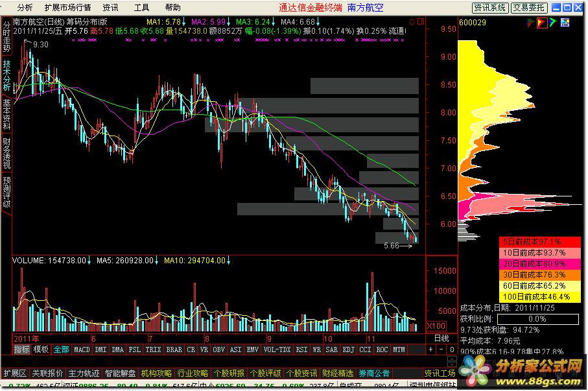Viewport: 588px width, 391px height.
Task: Switch to 分时走势 side tab
Action: coord(6,36)
